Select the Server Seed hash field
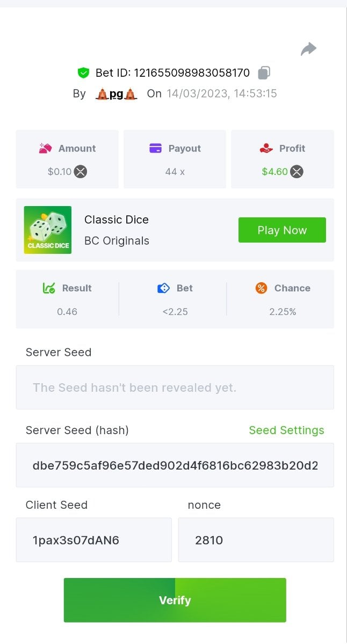Image resolution: width=347 pixels, height=644 pixels. tap(175, 465)
